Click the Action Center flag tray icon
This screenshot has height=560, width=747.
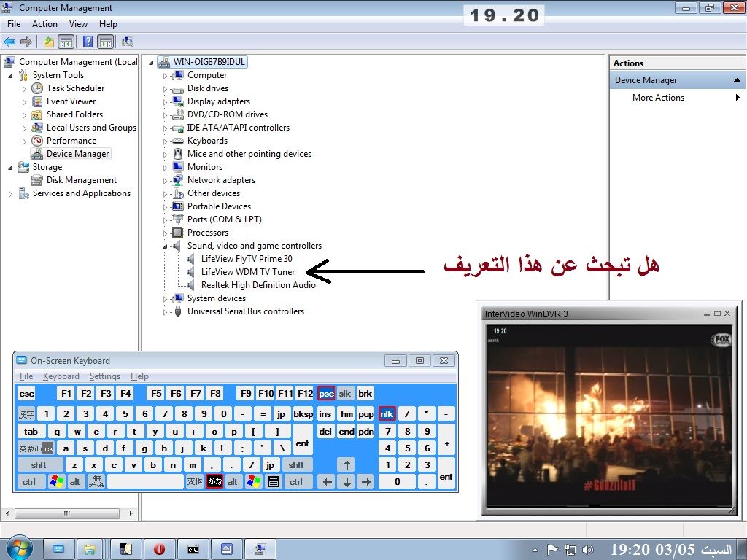553,550
